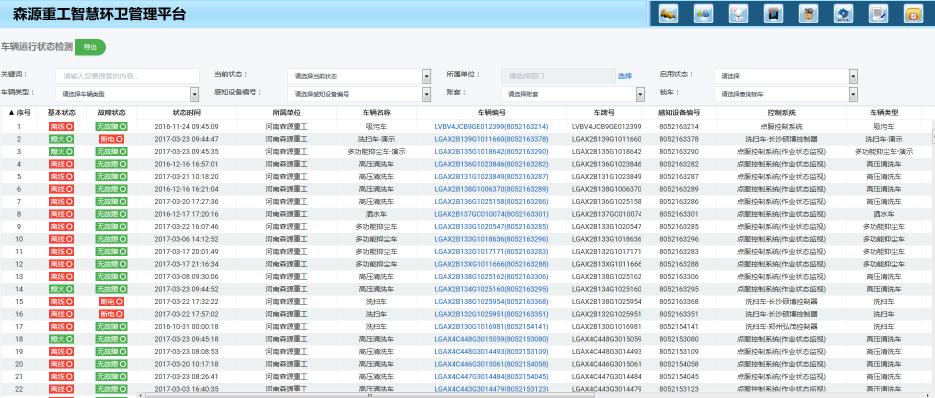Viewport: 935px width, 398px height.
Task: Click the red 断电 fault badge in row 2
Action: (112, 139)
